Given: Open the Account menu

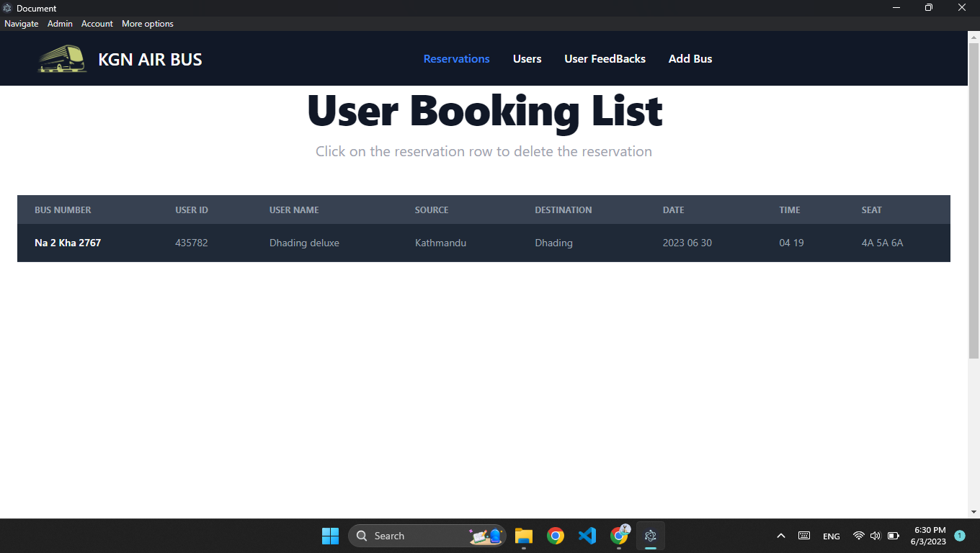Looking at the screenshot, I should coord(97,23).
